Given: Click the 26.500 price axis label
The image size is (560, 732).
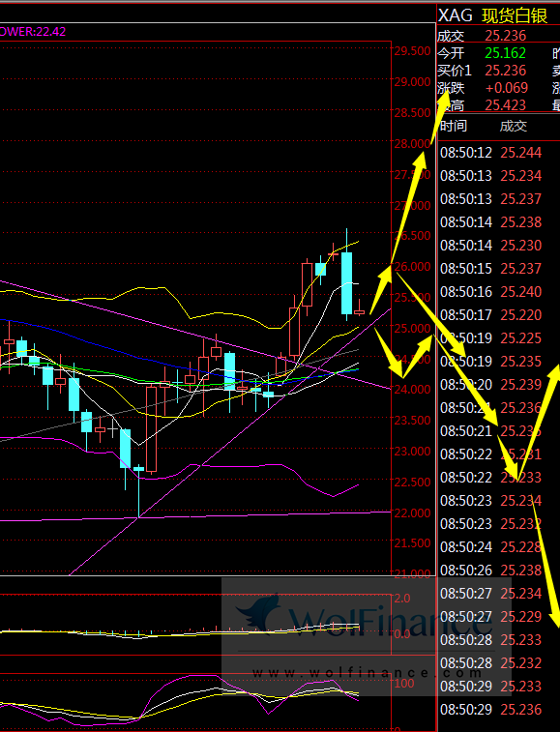Looking at the screenshot, I should 412,236.
